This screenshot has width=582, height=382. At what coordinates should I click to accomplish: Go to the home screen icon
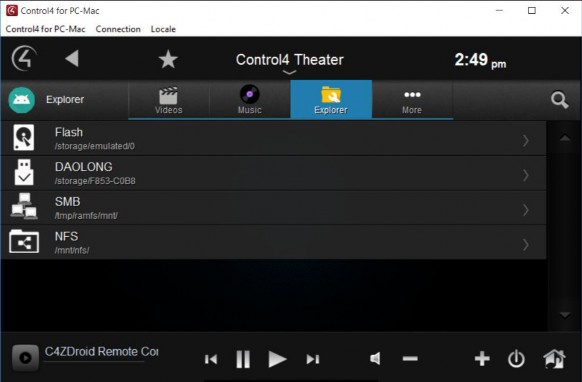pos(555,359)
